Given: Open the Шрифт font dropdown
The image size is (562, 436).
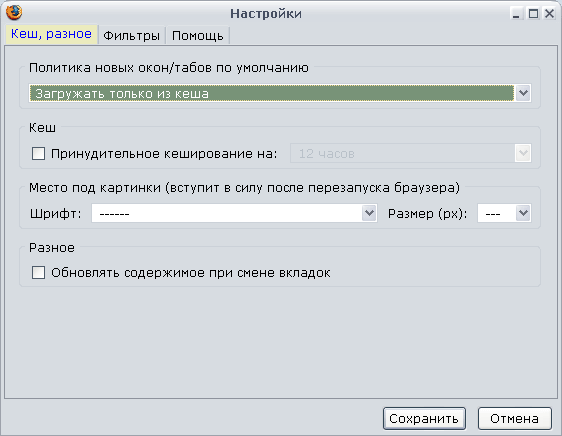Looking at the screenshot, I should pos(234,213).
